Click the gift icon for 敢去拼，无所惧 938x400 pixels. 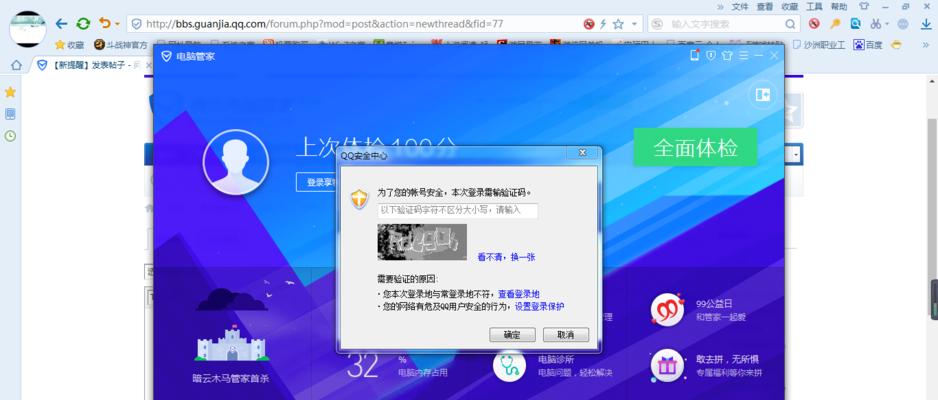[668, 366]
